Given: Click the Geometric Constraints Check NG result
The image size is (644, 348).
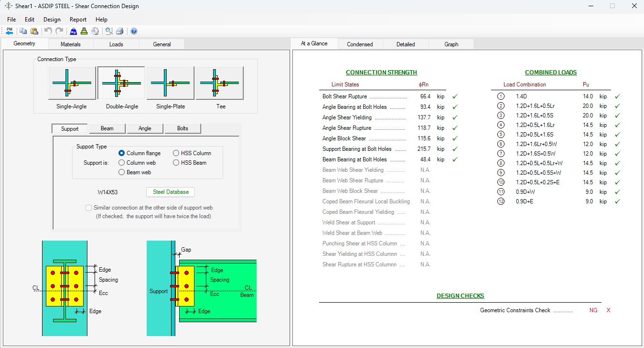Looking at the screenshot, I should coord(593,310).
